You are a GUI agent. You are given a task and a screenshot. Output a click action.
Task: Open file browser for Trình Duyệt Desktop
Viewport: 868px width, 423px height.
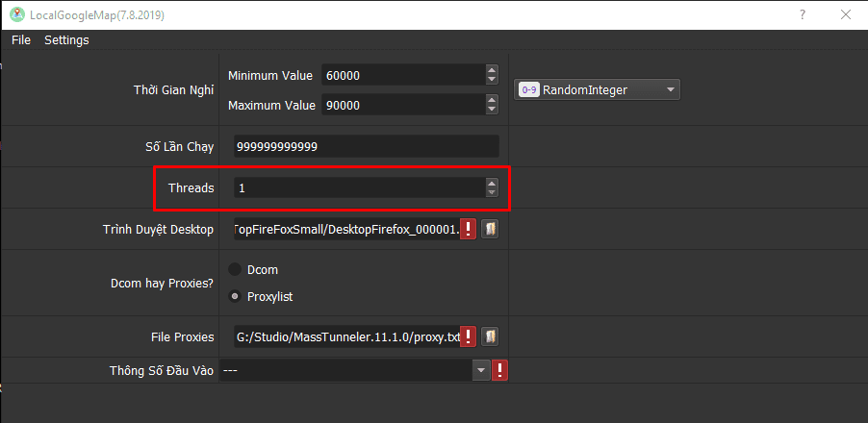(x=490, y=229)
